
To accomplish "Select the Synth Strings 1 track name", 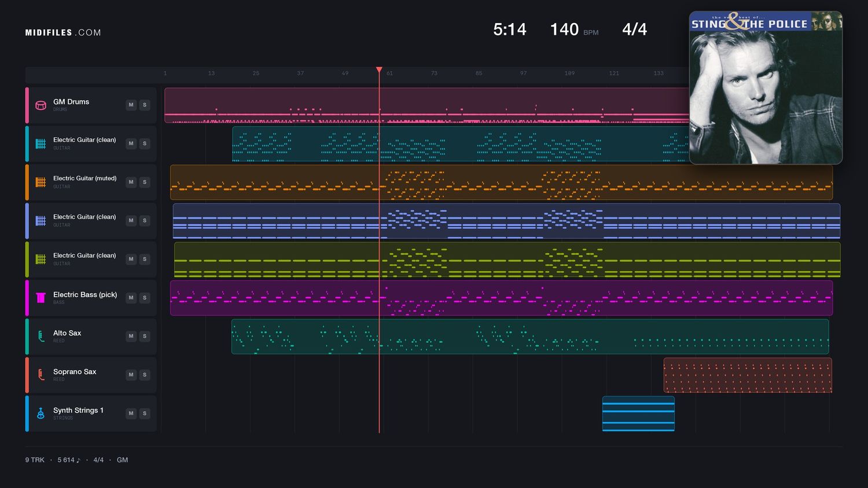I will (x=78, y=411).
